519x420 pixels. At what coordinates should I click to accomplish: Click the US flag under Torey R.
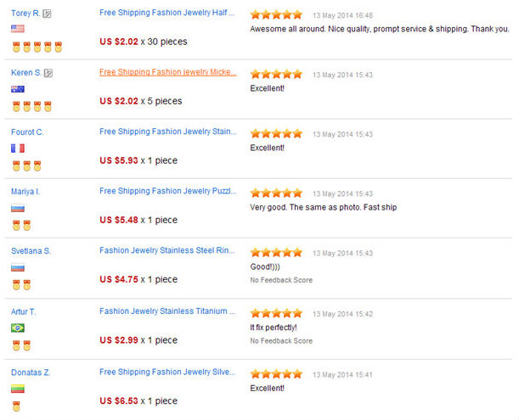(17, 28)
